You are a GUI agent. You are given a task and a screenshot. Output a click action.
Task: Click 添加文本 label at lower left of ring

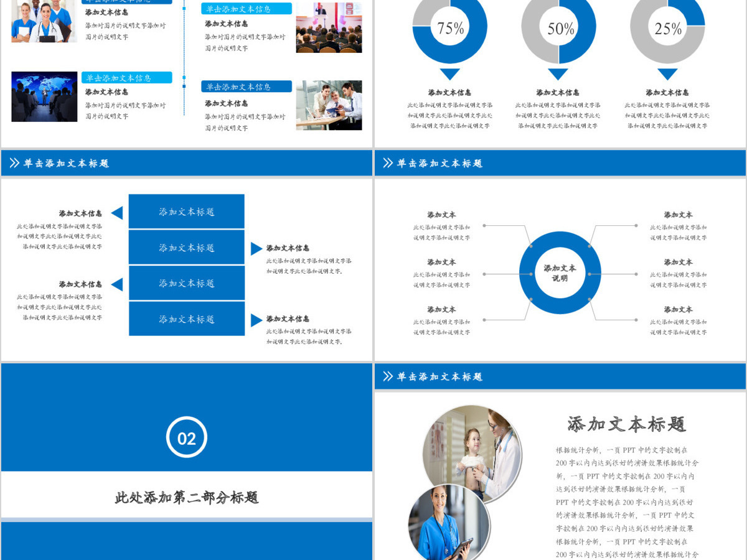441,309
